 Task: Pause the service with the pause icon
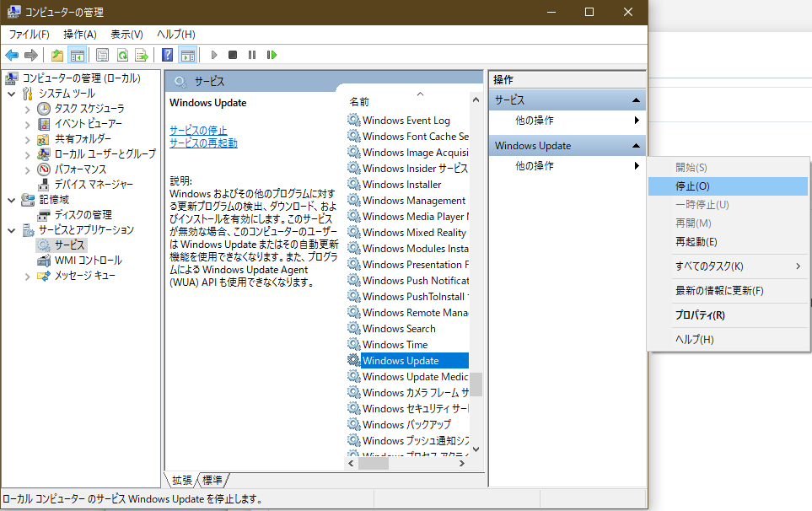click(x=251, y=54)
